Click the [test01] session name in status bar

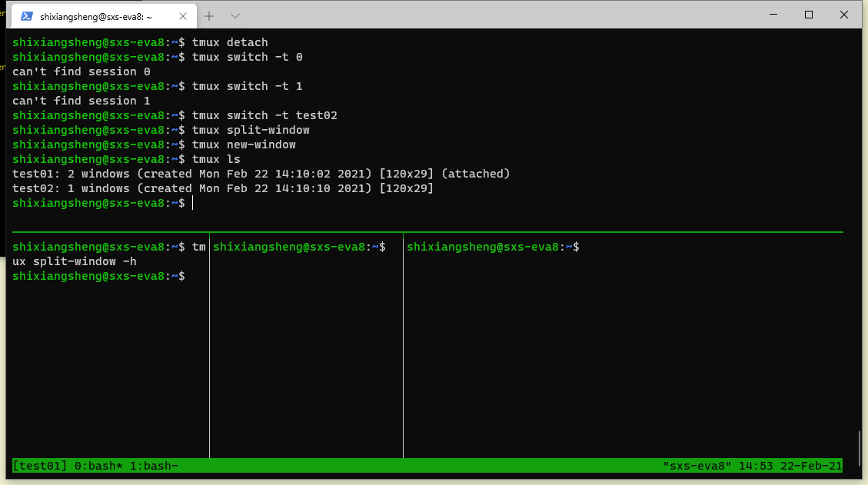click(x=40, y=467)
